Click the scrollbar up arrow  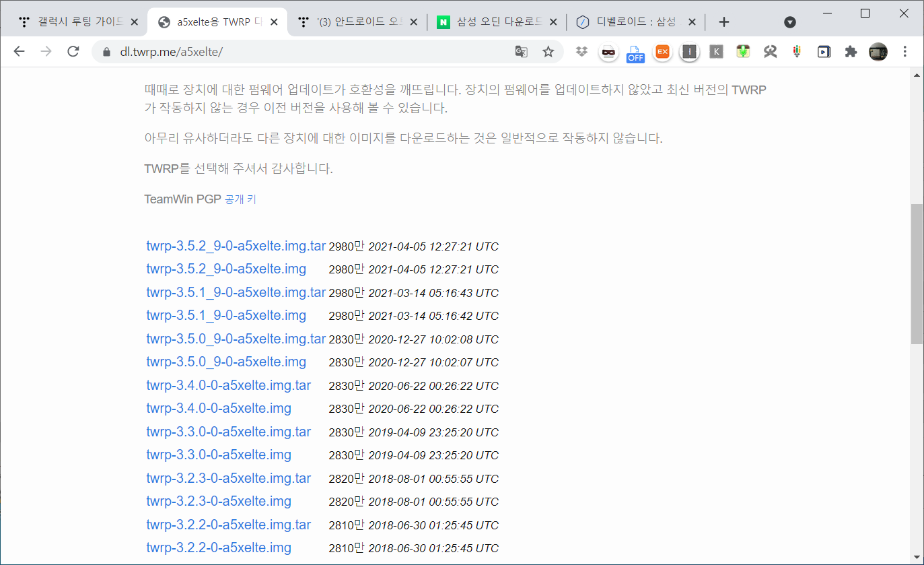[917, 75]
